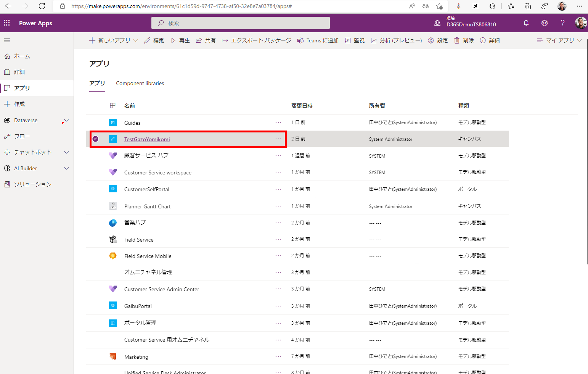
Task: Open more options for Customer Service workspace
Action: point(278,172)
